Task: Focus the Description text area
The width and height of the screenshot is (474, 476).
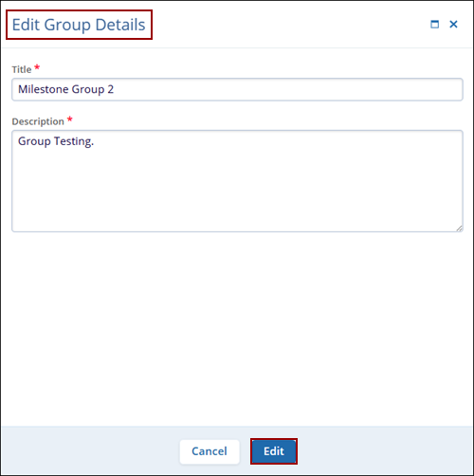Action: pos(237,181)
